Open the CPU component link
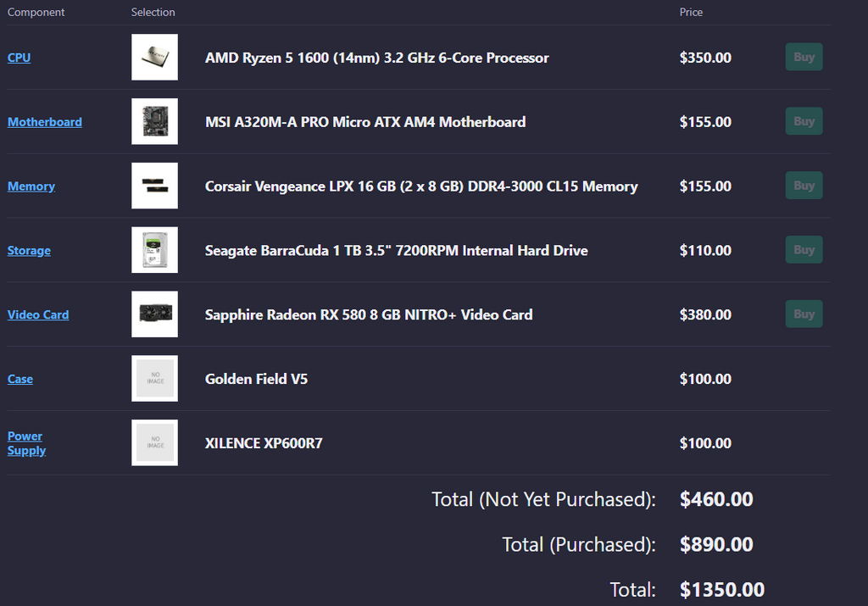868x606 pixels. point(19,58)
